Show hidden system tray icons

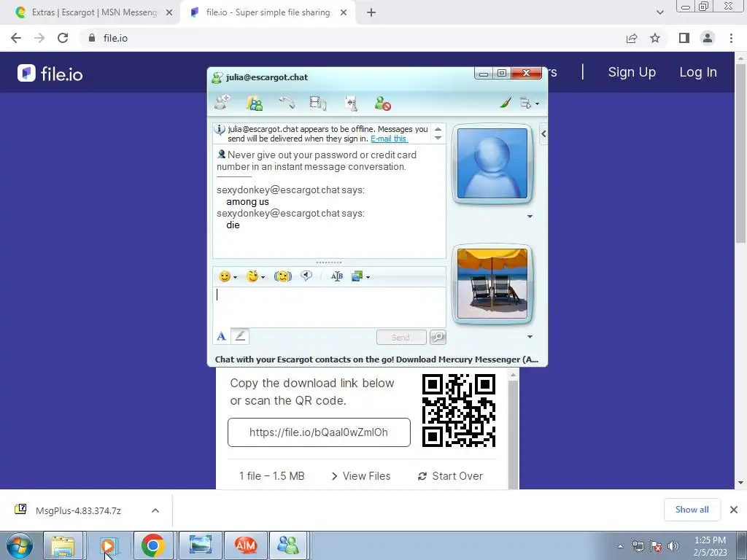pyautogui.click(x=620, y=546)
